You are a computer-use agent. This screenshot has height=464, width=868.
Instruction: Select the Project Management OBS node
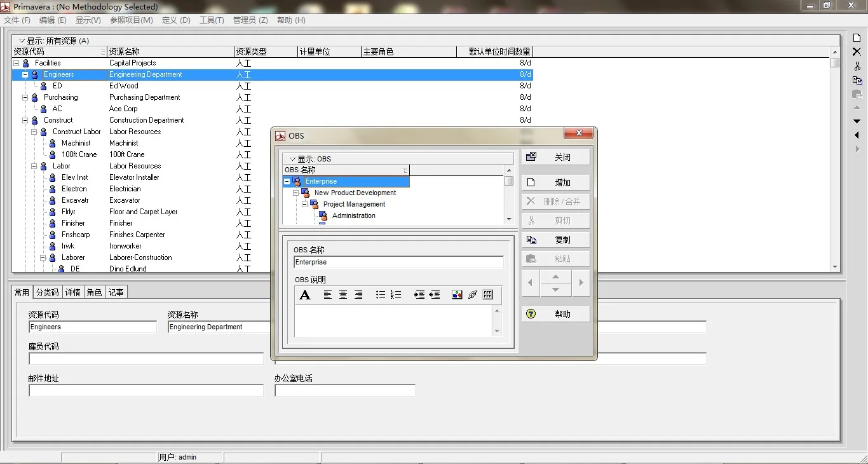355,204
